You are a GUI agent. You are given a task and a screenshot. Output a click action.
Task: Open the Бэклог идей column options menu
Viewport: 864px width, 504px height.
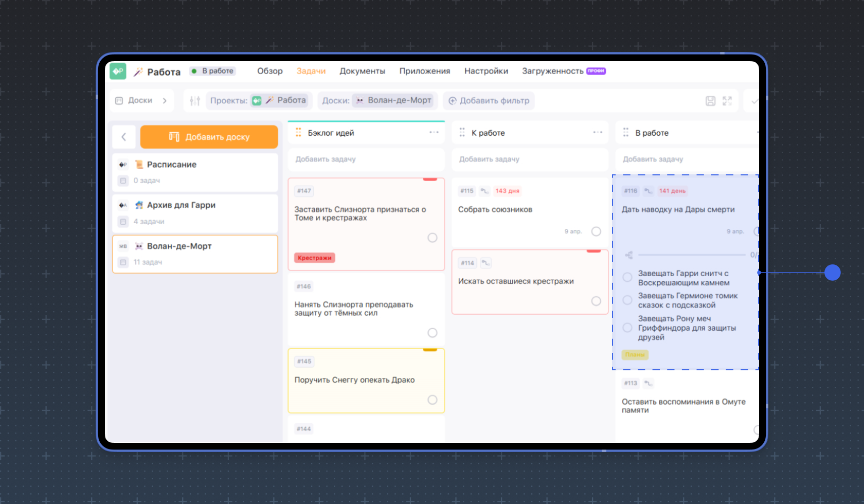click(x=434, y=133)
